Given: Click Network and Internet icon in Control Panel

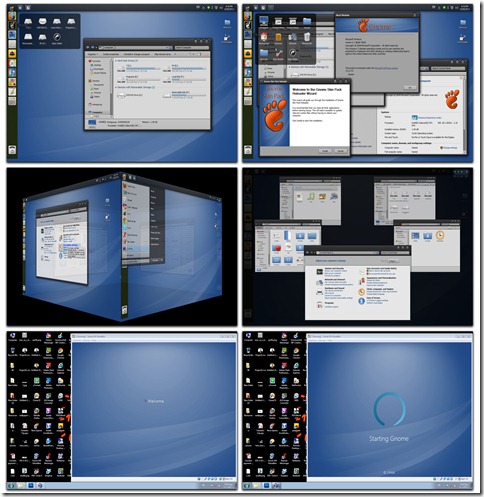Looking at the screenshot, I should coord(319,283).
